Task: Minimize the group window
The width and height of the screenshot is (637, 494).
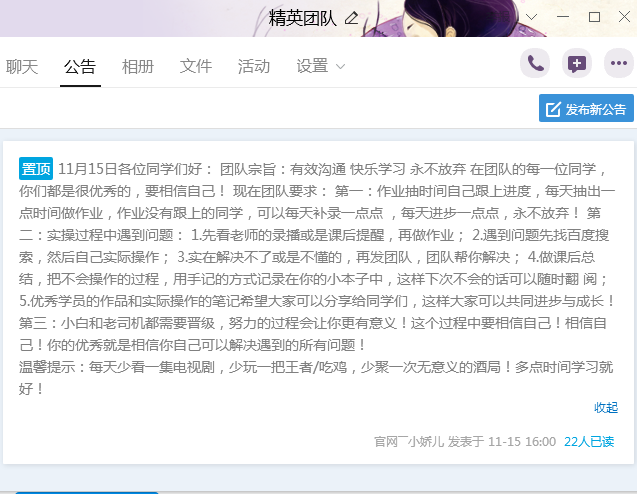Action: pos(563,17)
